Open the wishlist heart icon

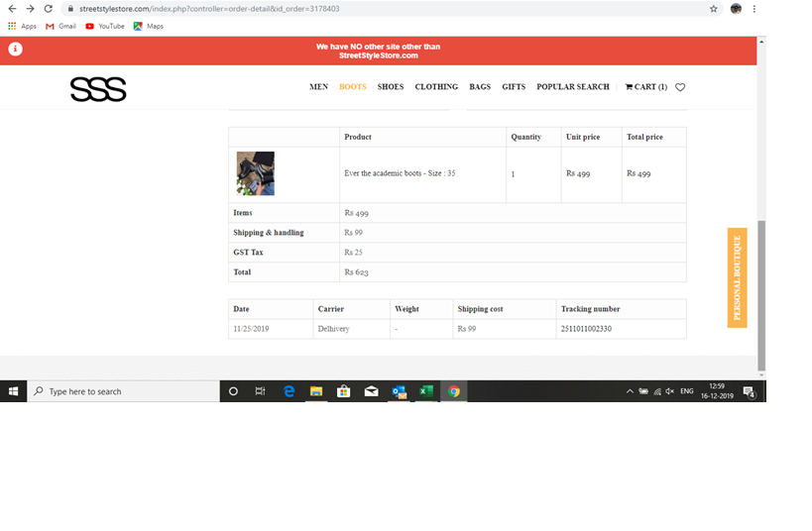pos(680,87)
